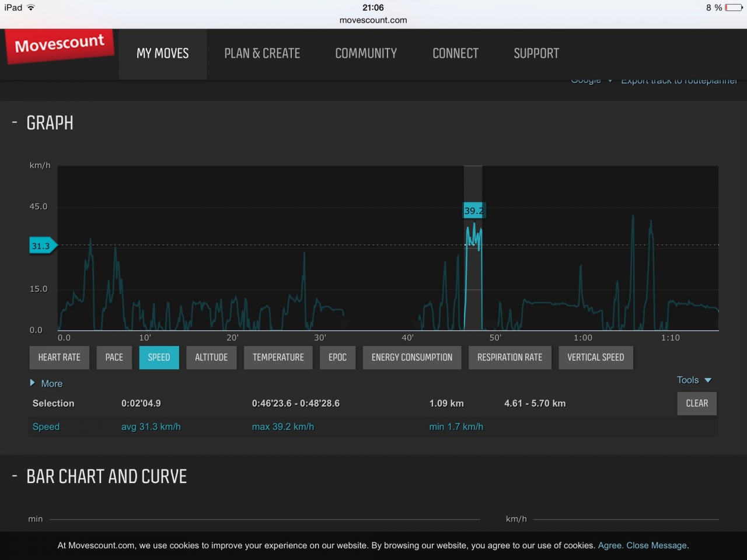
Task: Open the Tools dropdown
Action: coord(693,380)
